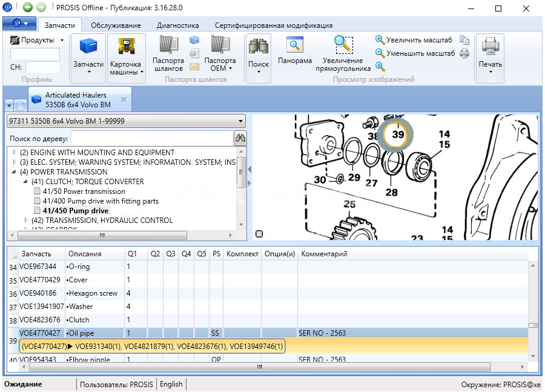Open the Продукты dropdown in the profile group
Image resolution: width=545 pixels, height=392 pixels.
tap(37, 40)
